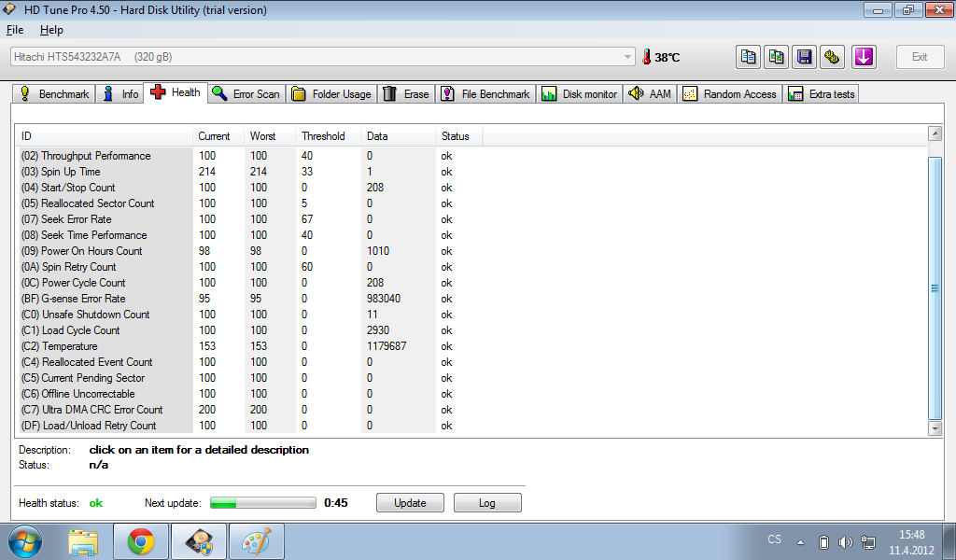Show hidden tray icons arrow
956x560 pixels.
tap(800, 542)
